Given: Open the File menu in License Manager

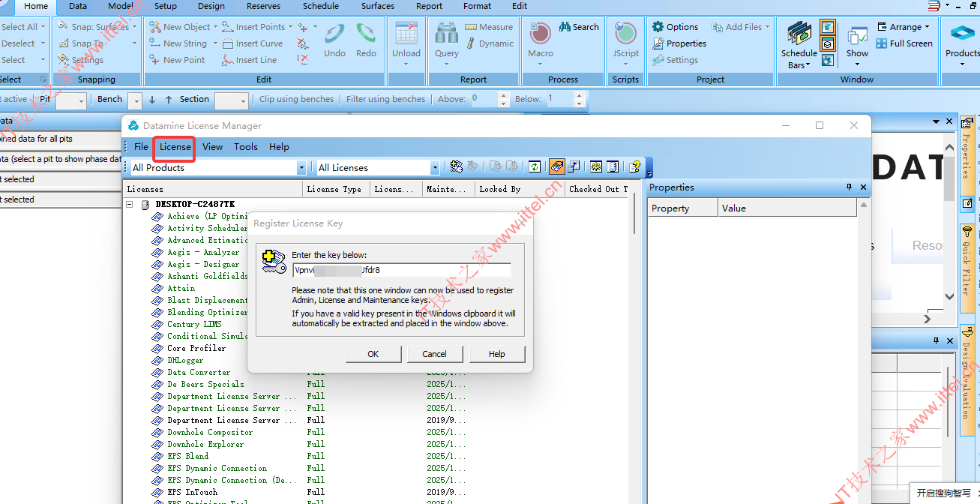Looking at the screenshot, I should coord(141,147).
